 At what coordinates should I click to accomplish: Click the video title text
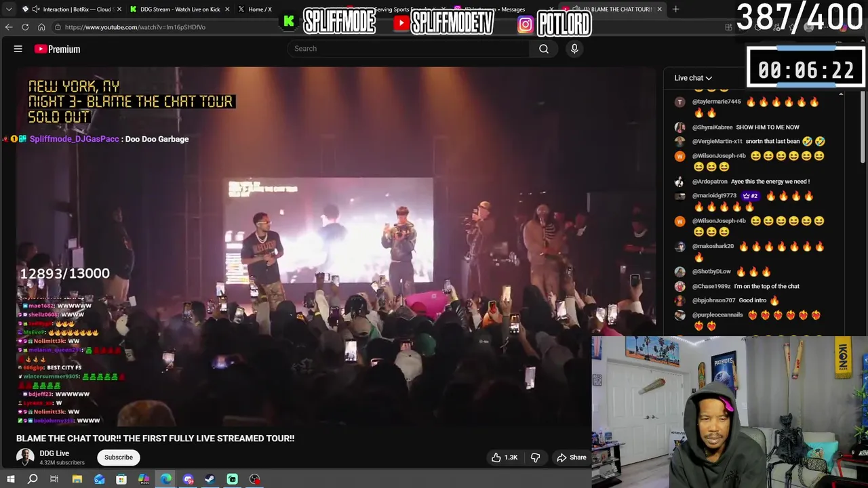point(155,439)
